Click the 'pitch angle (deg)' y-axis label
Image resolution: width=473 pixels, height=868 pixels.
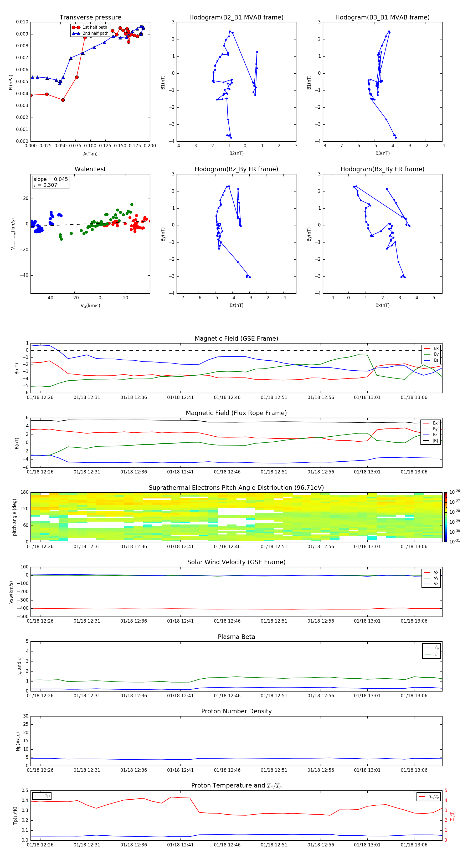coord(14,517)
